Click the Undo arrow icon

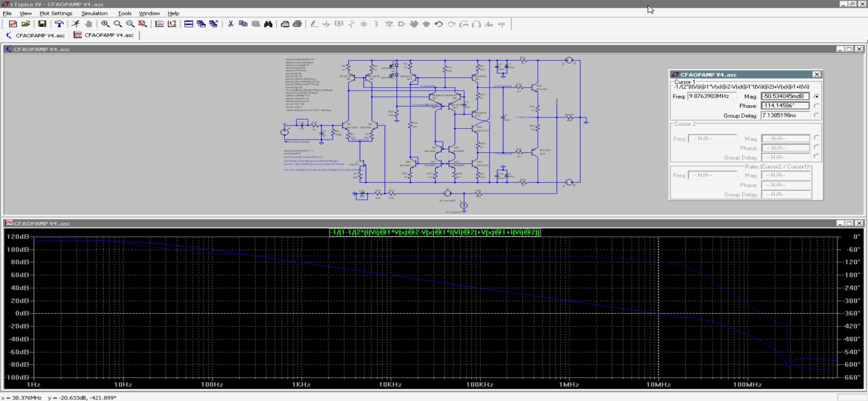(439, 24)
